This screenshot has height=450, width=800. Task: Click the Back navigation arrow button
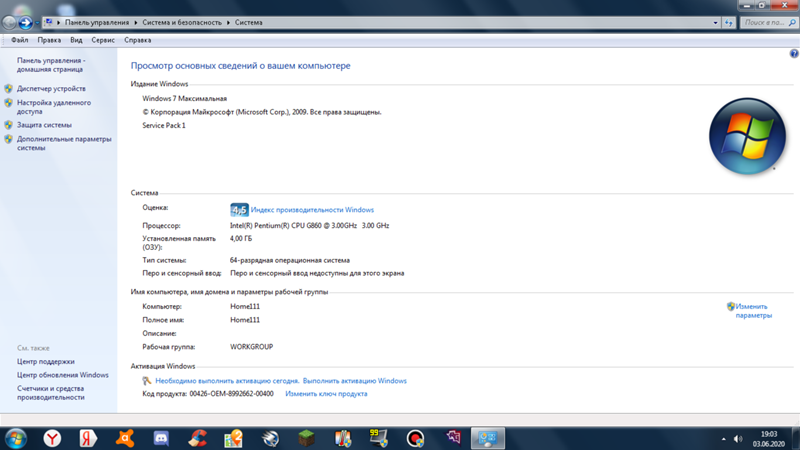(x=9, y=22)
